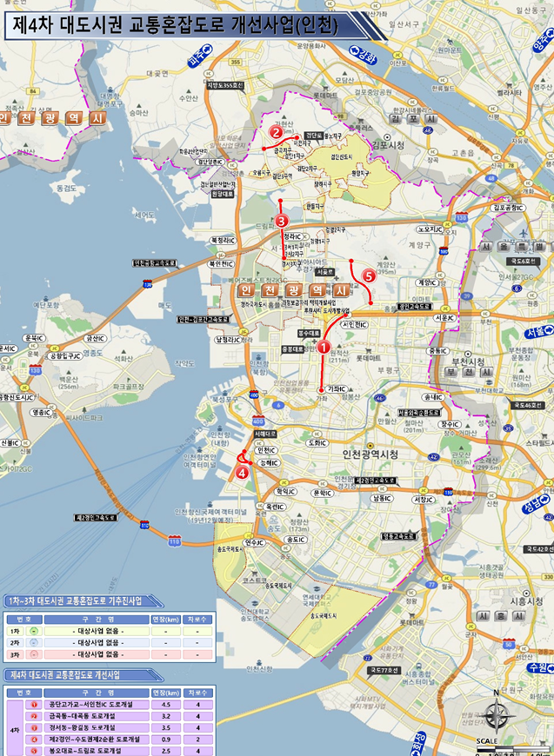Click the route 46 shield

[x=380, y=398]
